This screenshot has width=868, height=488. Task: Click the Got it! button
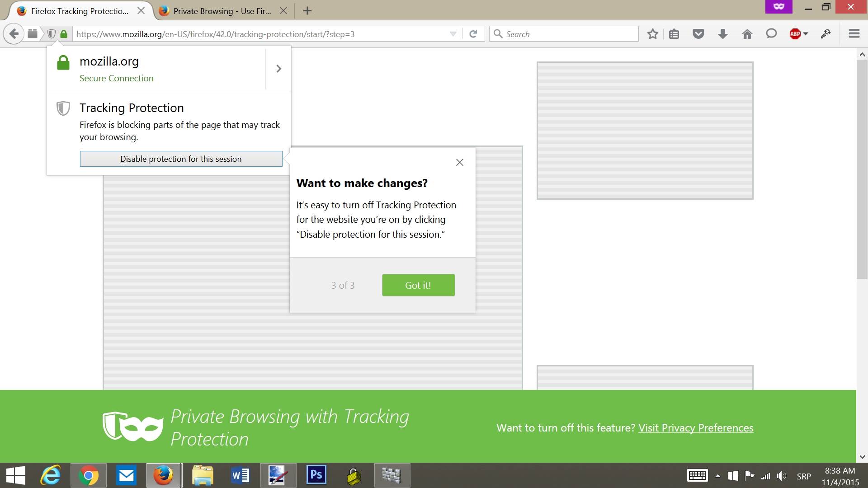[418, 285]
